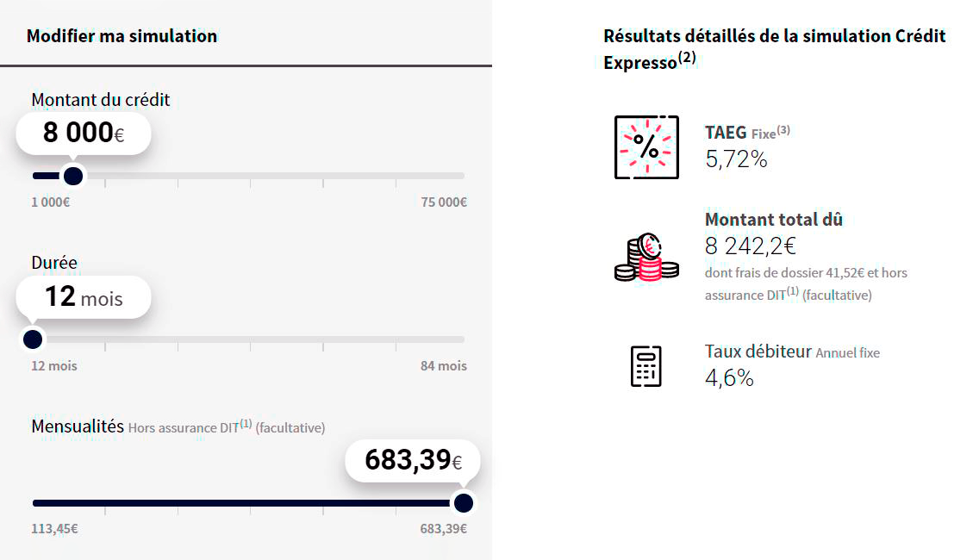This screenshot has height=560, width=973.
Task: Click the TAEG 5,72% value
Action: [x=736, y=159]
